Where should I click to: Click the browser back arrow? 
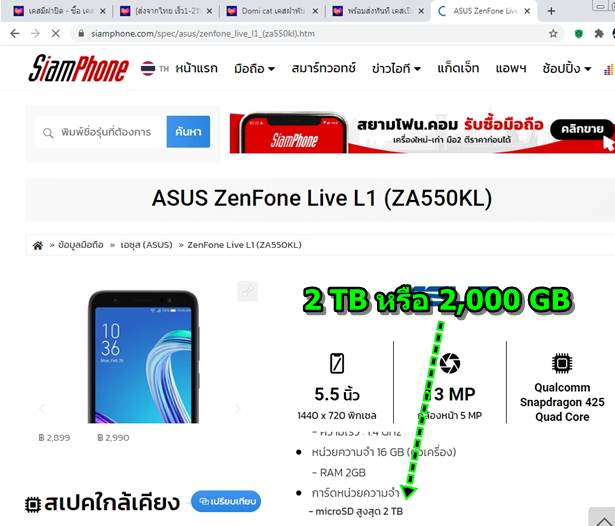[x=15, y=34]
